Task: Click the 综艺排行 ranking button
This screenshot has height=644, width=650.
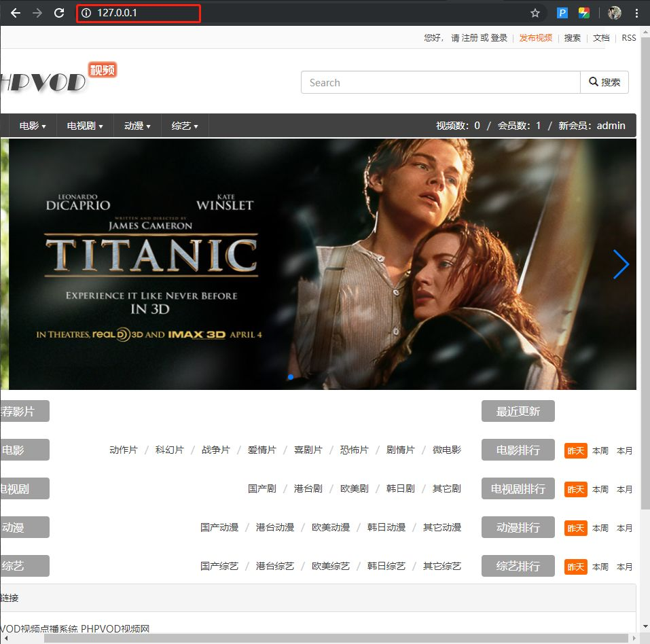Action: (518, 566)
